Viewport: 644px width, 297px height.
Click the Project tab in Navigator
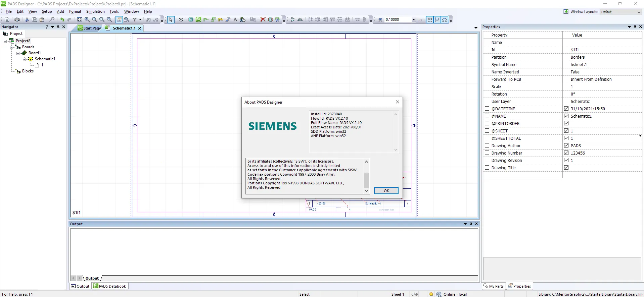[13, 34]
